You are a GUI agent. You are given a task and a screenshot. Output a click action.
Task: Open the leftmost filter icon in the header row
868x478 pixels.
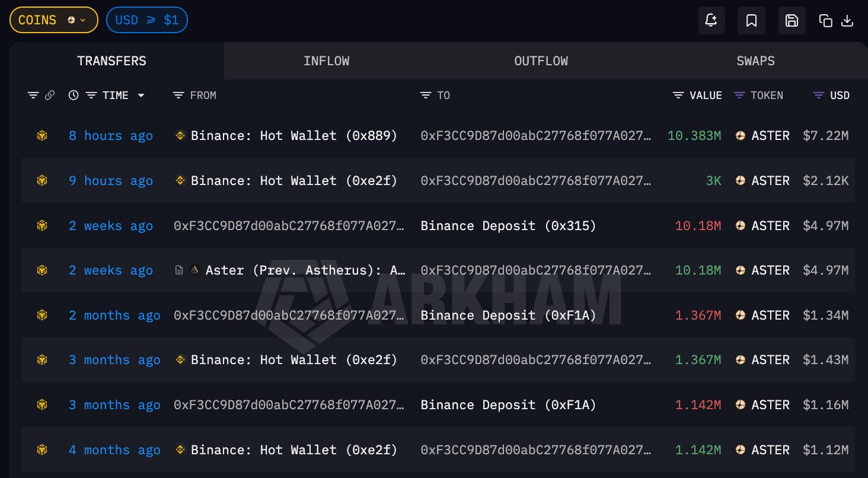pos(33,95)
